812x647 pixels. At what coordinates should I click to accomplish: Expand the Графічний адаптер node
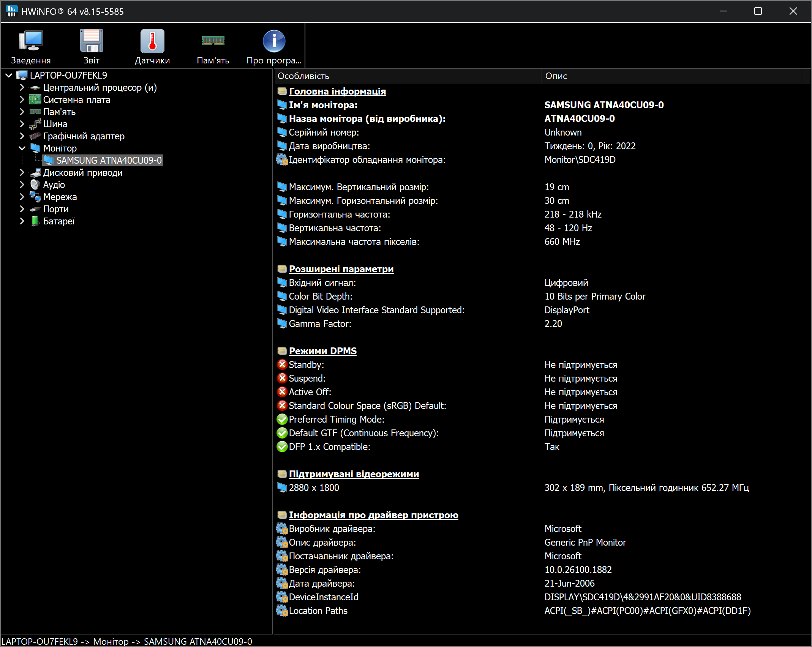point(22,136)
